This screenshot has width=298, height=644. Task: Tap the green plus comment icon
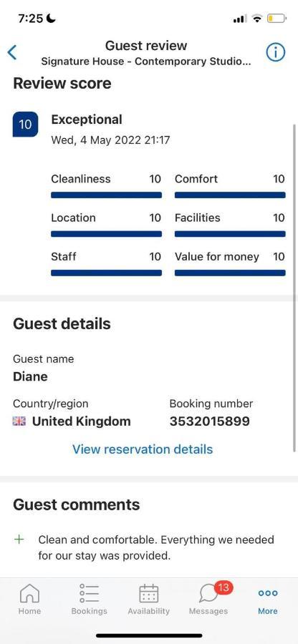click(x=19, y=540)
